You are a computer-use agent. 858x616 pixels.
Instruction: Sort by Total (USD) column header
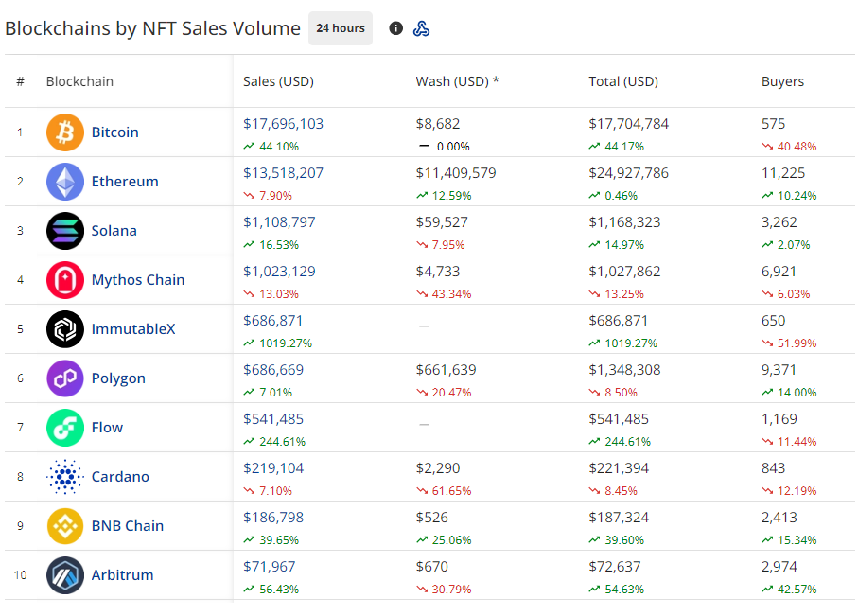[x=623, y=81]
